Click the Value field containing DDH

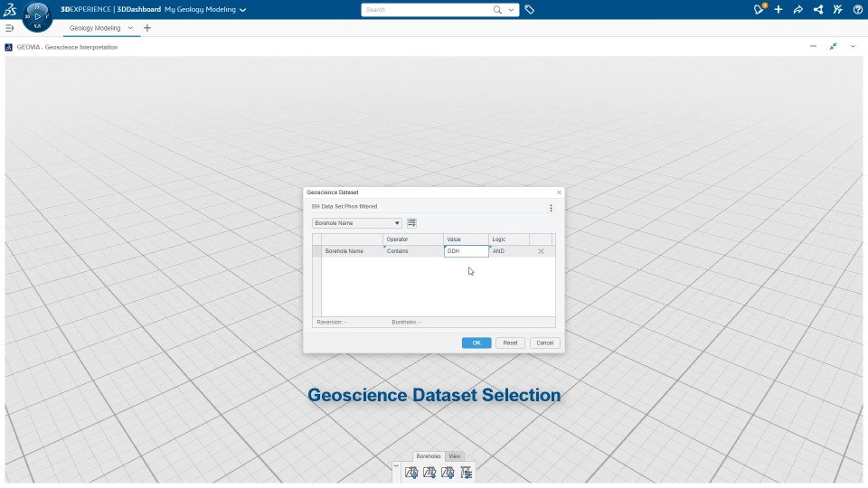[x=467, y=251]
